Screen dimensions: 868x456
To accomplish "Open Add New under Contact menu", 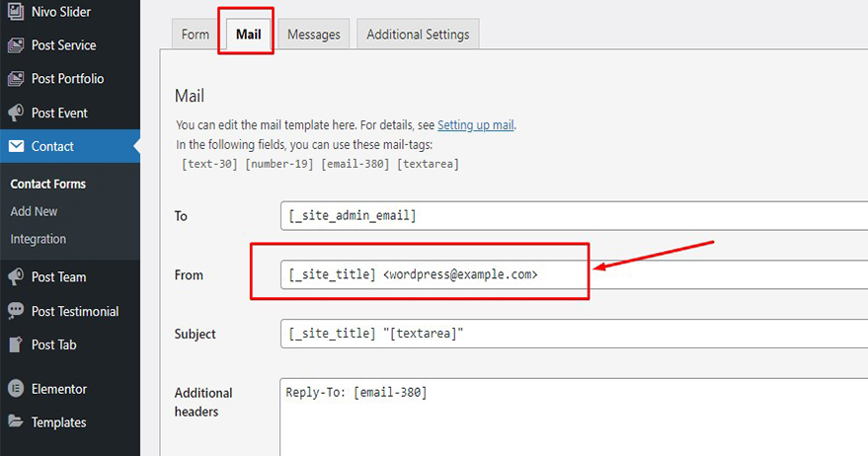I will point(34,211).
